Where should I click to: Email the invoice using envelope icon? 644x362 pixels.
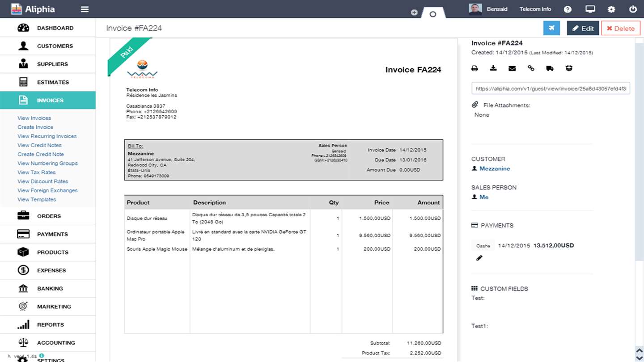coord(512,68)
